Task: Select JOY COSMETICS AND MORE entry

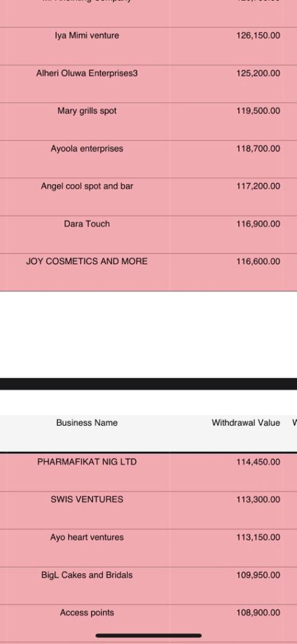Action: 87,261
